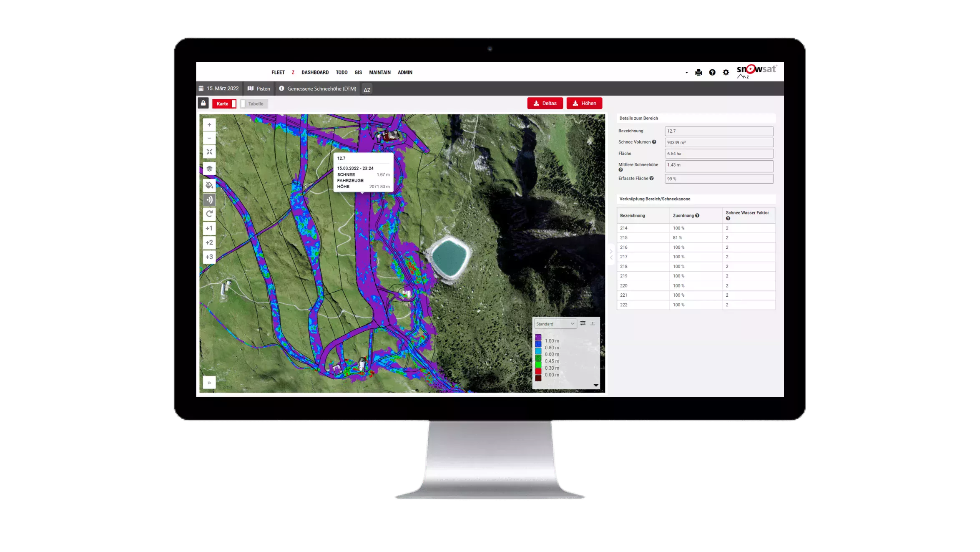This screenshot has width=980, height=552.
Task: Click the 12.7 map popup title
Action: [x=341, y=158]
